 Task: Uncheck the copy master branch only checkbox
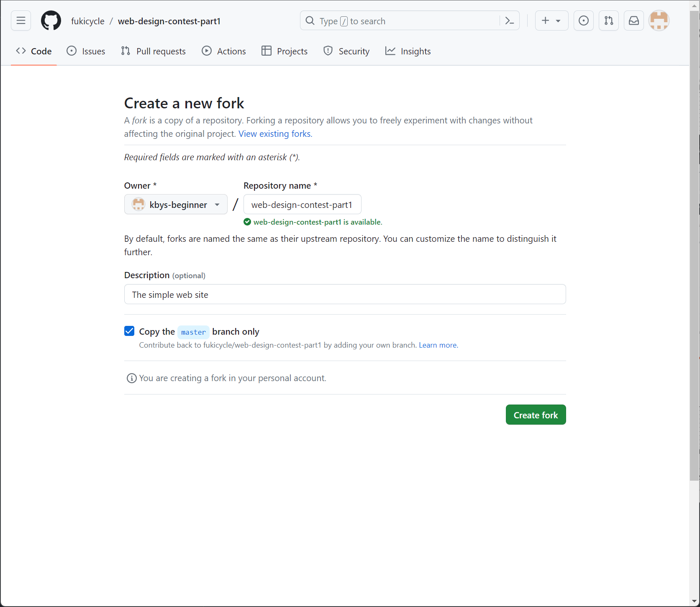click(x=129, y=331)
